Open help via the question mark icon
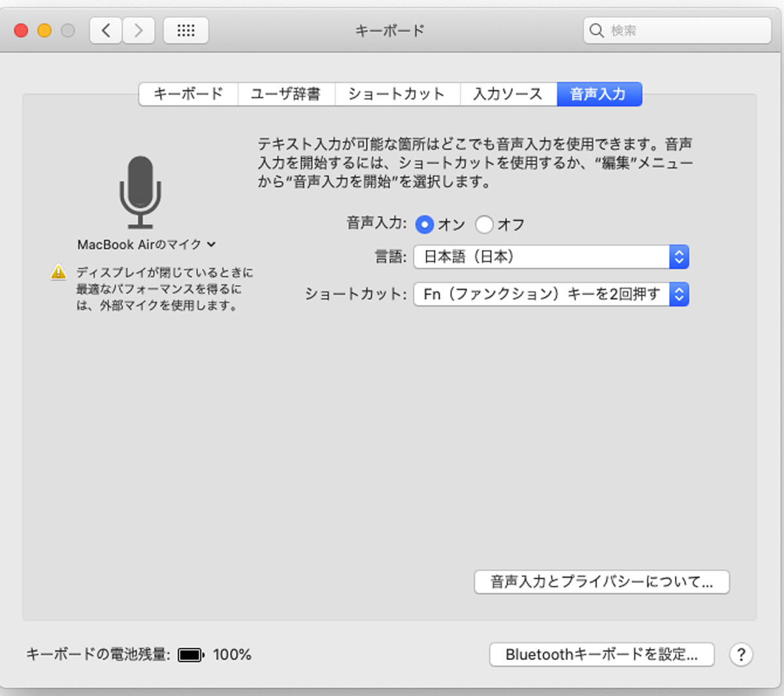784x696 pixels. point(741,654)
